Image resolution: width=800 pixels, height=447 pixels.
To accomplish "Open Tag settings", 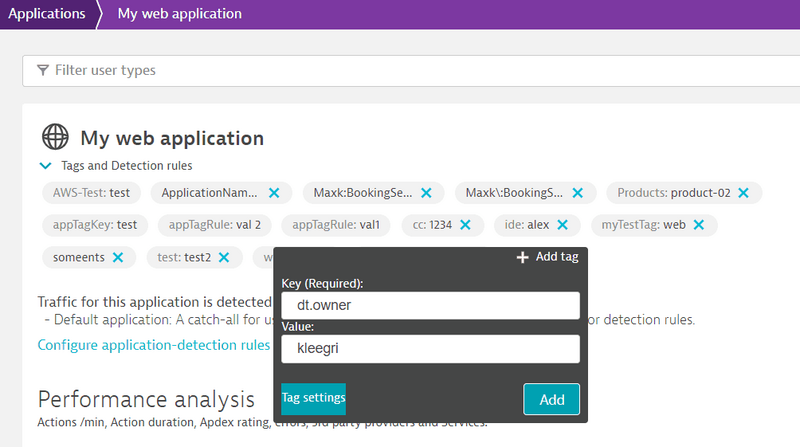I will (313, 398).
